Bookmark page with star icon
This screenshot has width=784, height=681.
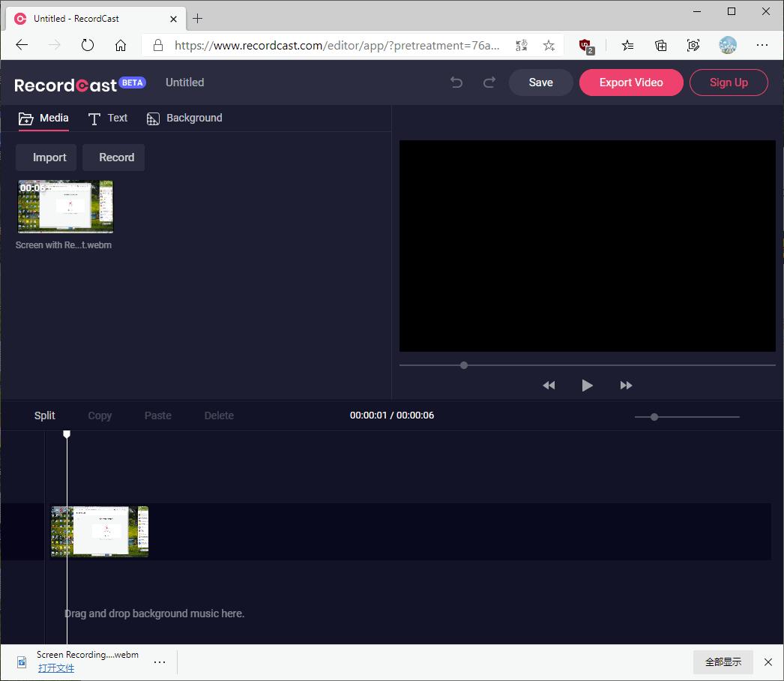pyautogui.click(x=549, y=46)
